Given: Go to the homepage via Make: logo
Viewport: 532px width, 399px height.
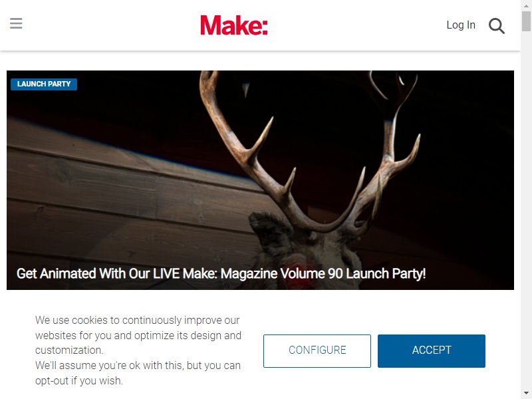Looking at the screenshot, I should tap(234, 25).
